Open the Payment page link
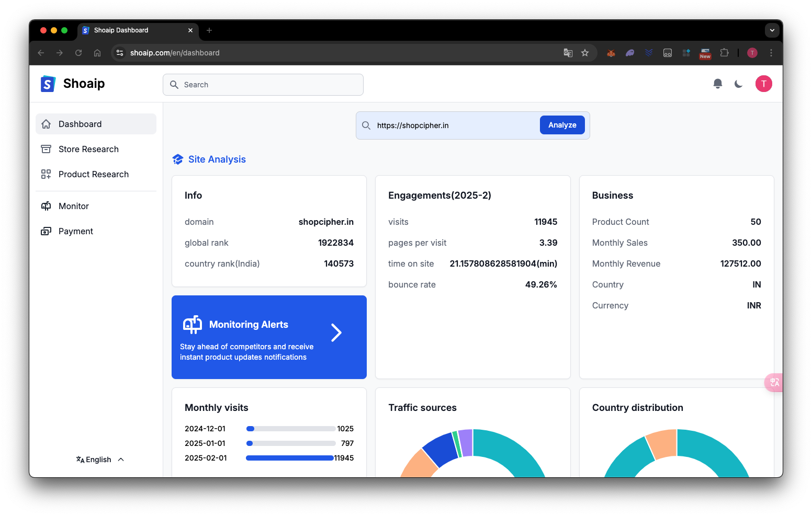Screen dimensions: 812x516 point(75,231)
